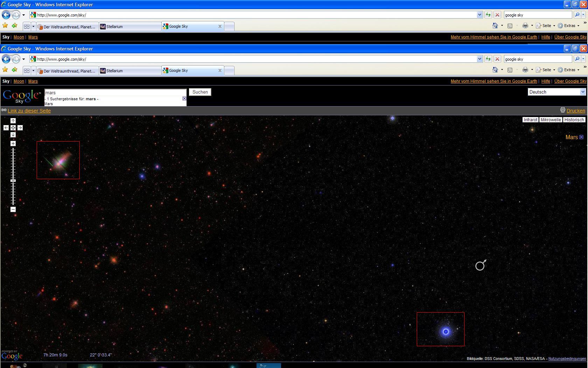Pan sky view up with arrow button
Viewport: 588px width, 368px height.
(x=13, y=121)
